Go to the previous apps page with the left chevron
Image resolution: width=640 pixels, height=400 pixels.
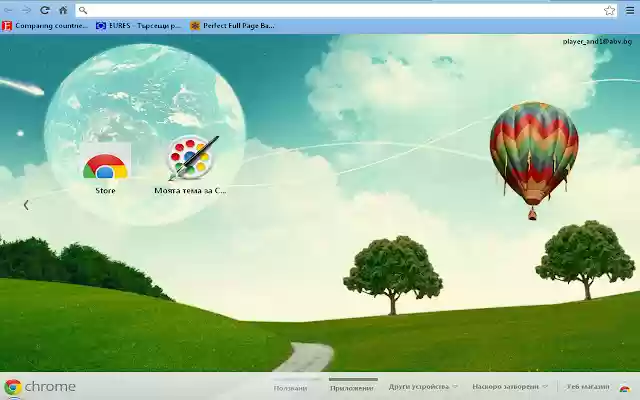(x=26, y=205)
